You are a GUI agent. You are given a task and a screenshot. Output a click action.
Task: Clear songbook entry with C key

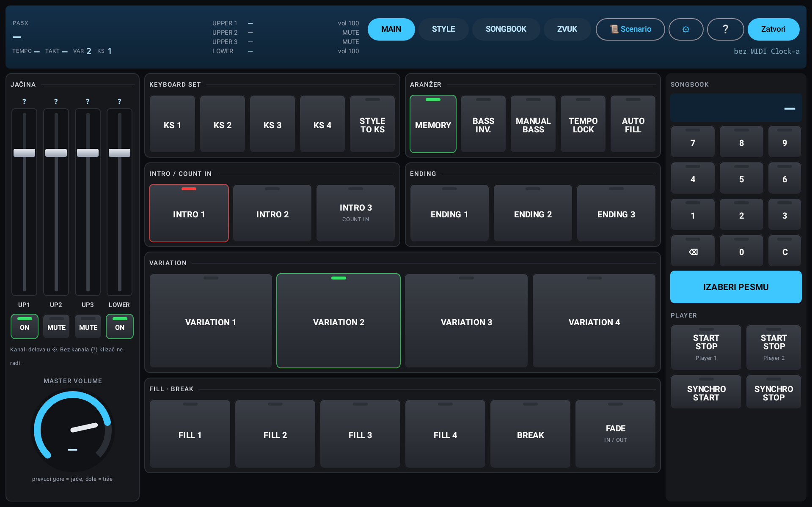pyautogui.click(x=784, y=251)
